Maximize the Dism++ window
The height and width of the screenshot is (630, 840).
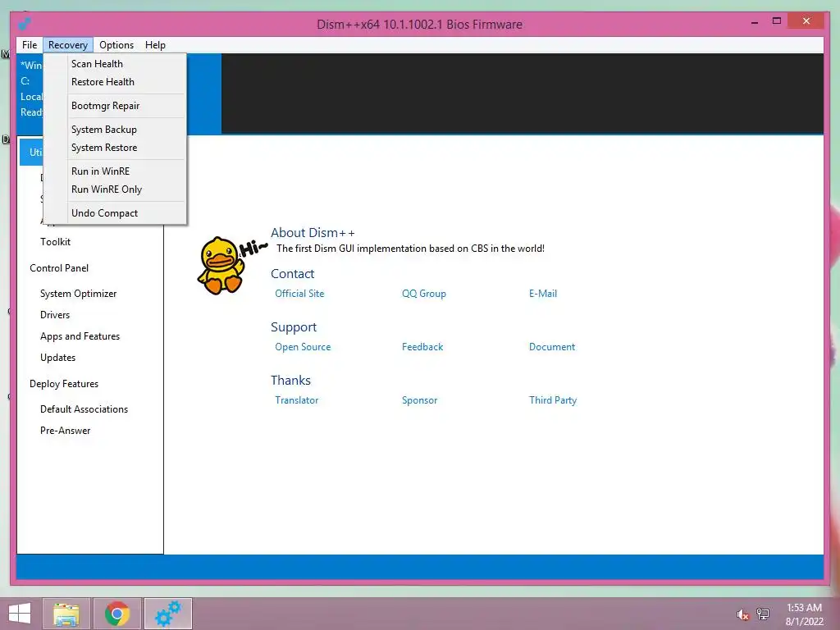tap(777, 21)
